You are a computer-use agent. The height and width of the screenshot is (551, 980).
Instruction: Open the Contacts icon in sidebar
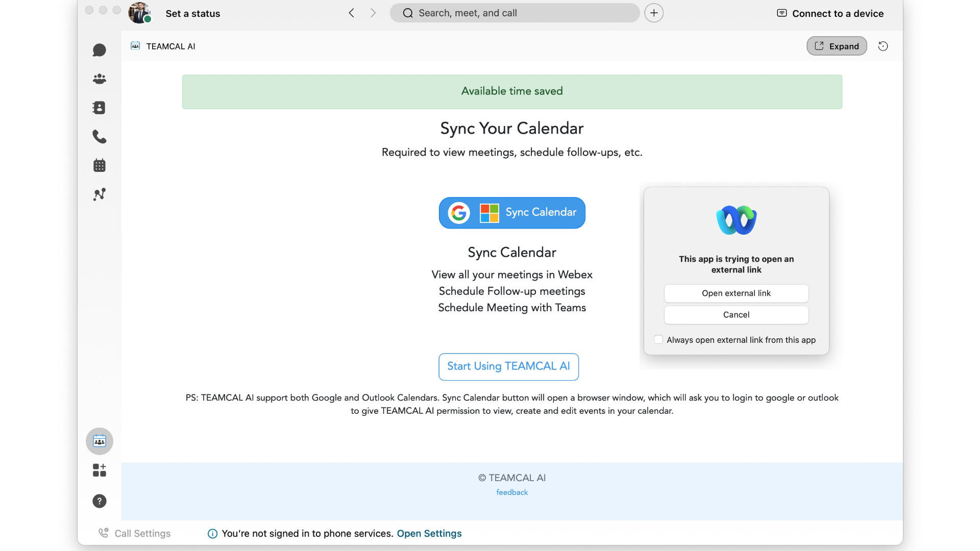(x=100, y=108)
